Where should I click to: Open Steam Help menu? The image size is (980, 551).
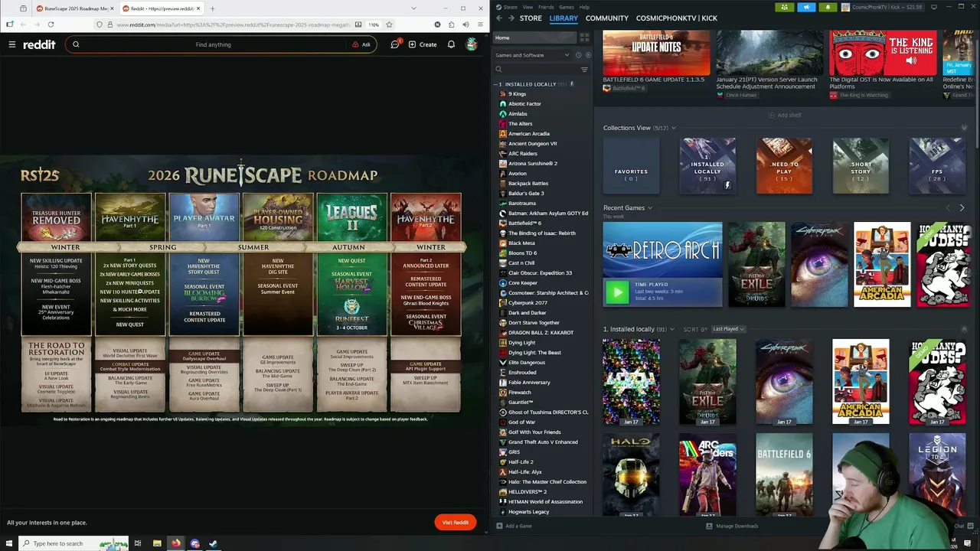[x=584, y=7]
